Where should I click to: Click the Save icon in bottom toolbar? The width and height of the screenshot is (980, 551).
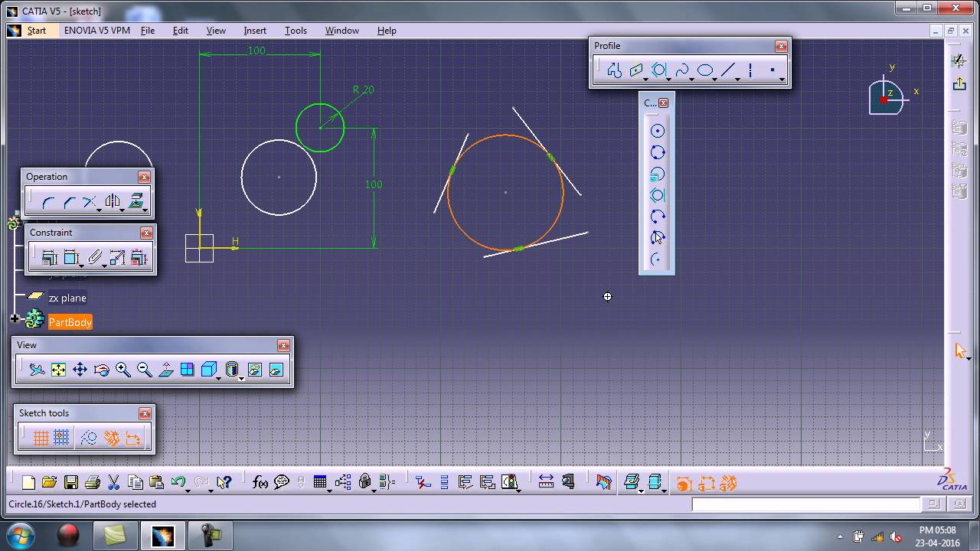pos(71,482)
